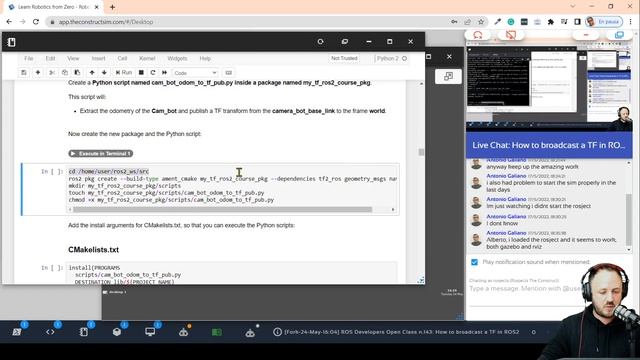
Task: Open the View menu in the notebook
Action: click(73, 58)
